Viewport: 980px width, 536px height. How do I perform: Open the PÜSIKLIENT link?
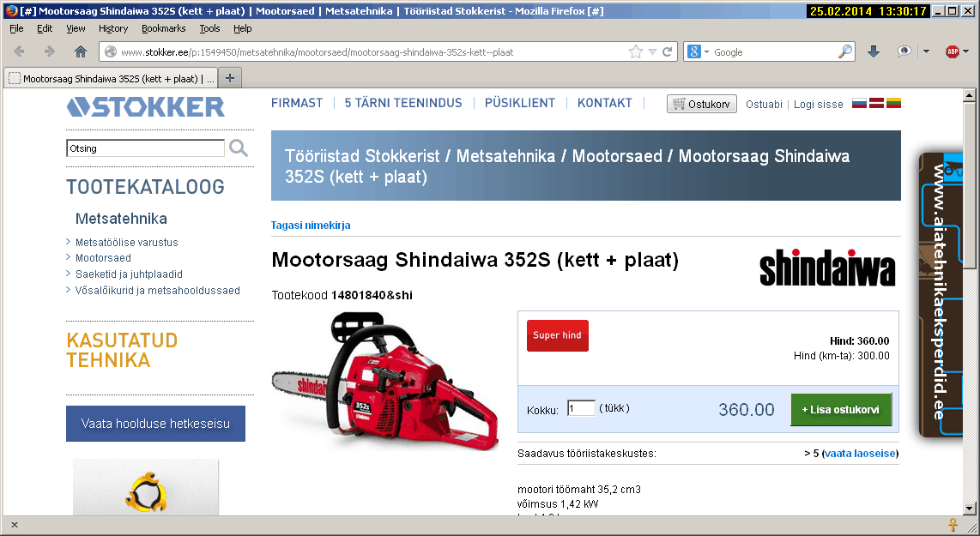click(520, 103)
